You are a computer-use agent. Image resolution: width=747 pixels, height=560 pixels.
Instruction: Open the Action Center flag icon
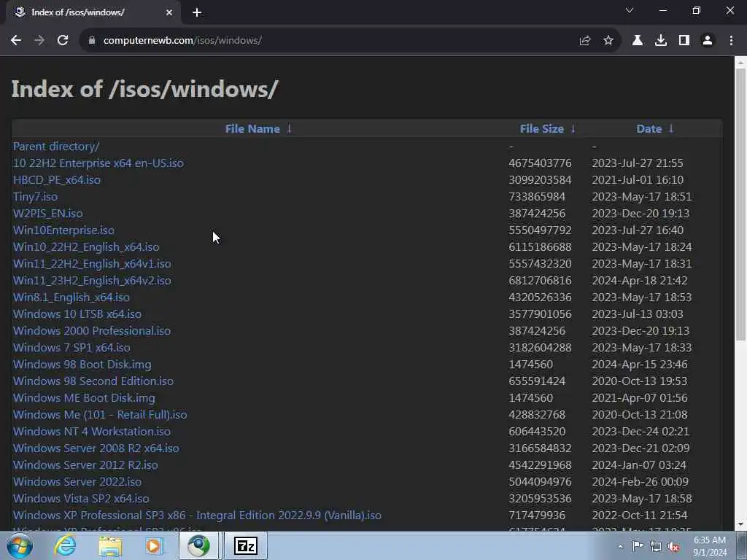[x=638, y=545]
